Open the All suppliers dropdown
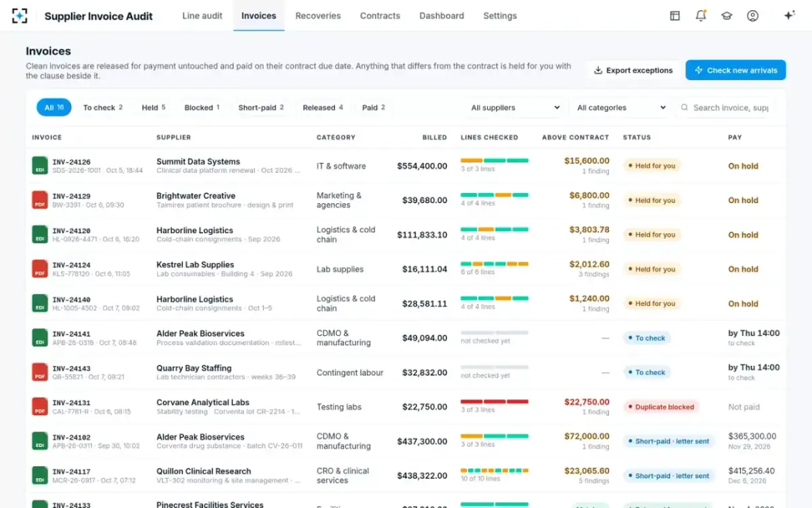 coord(516,108)
